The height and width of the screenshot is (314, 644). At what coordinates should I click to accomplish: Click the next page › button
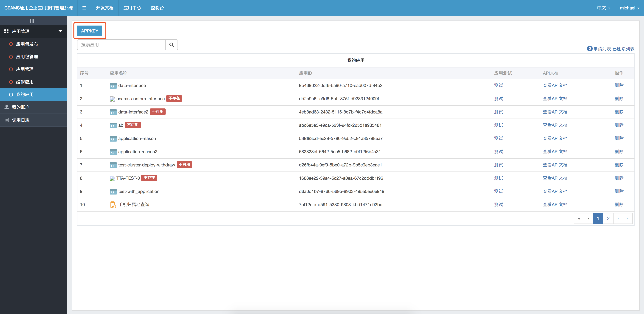(x=618, y=218)
